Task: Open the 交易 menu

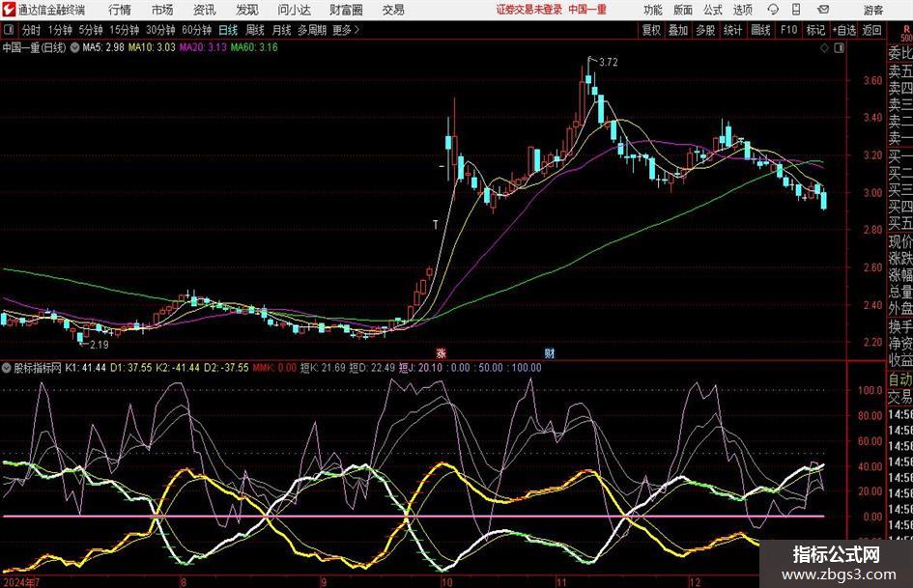Action: point(393,10)
